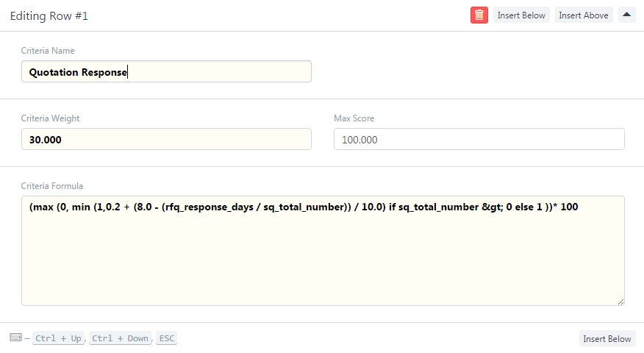Click the Ctrl + Up shortcut hint

pyautogui.click(x=58, y=338)
